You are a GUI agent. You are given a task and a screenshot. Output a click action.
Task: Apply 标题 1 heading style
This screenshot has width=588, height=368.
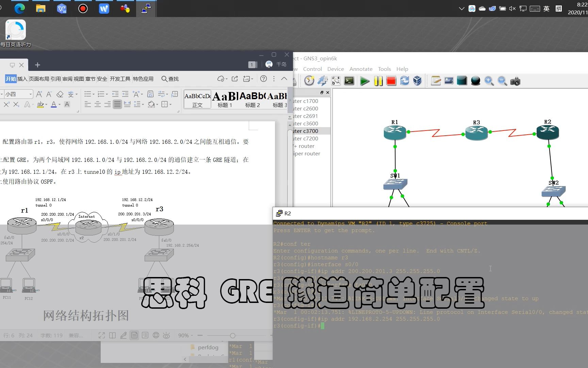[225, 99]
